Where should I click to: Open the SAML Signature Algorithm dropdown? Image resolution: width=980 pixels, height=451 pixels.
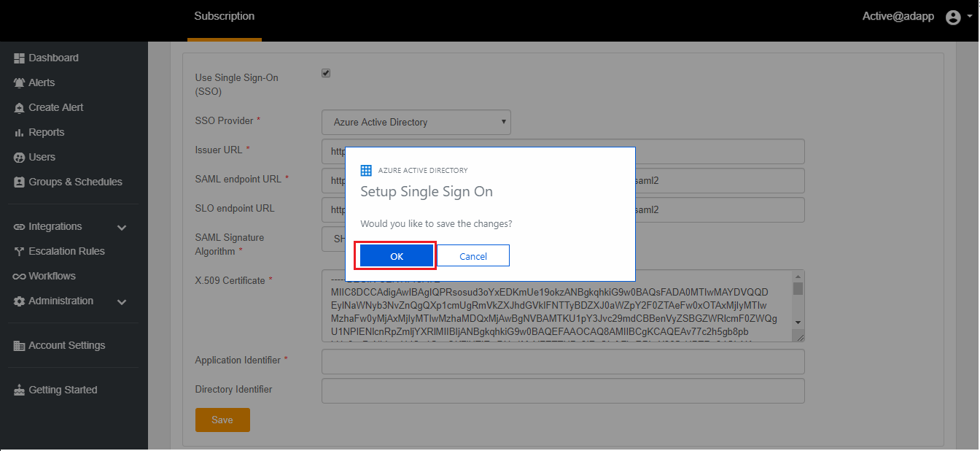coord(334,239)
